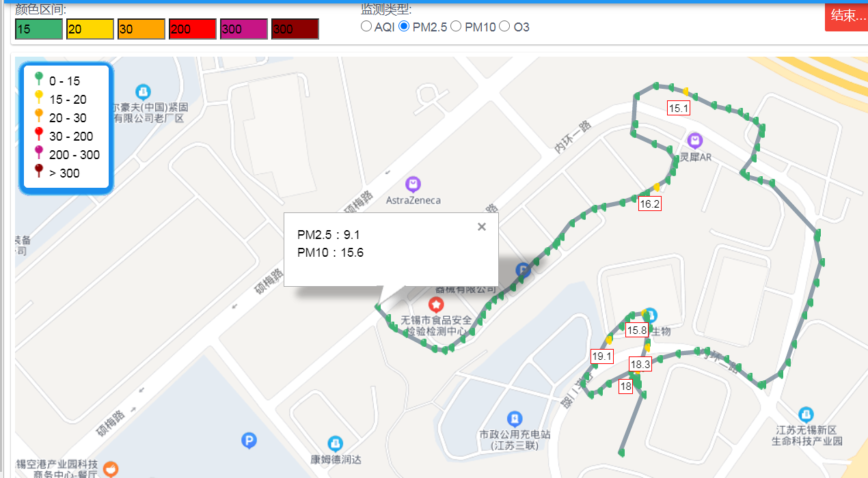
Task: Click the AstraZeneca purple map marker
Action: coord(413,184)
